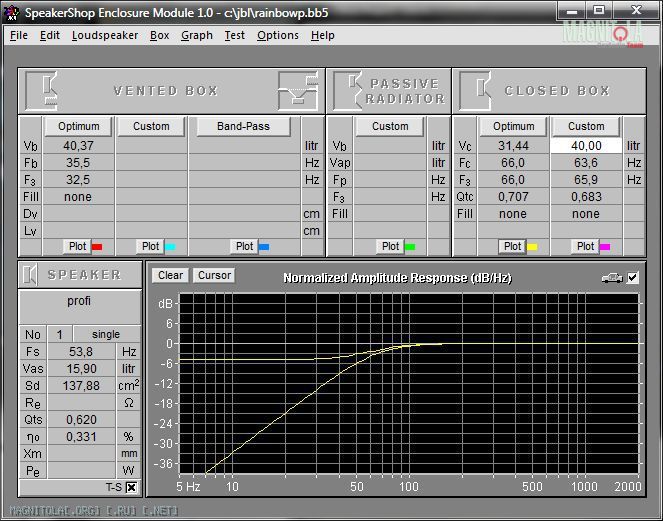Minimize the SpeakerShop window
Image resolution: width=663 pixels, height=521 pixels.
coord(572,11)
